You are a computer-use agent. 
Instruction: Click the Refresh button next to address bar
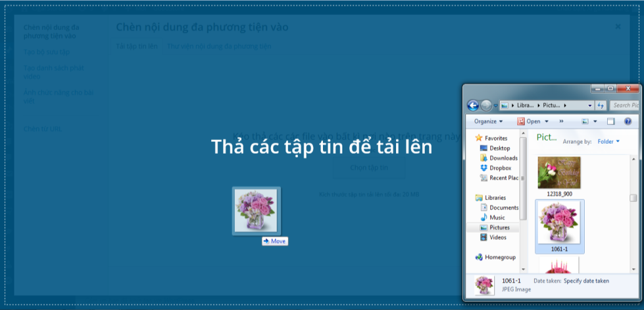pyautogui.click(x=600, y=106)
